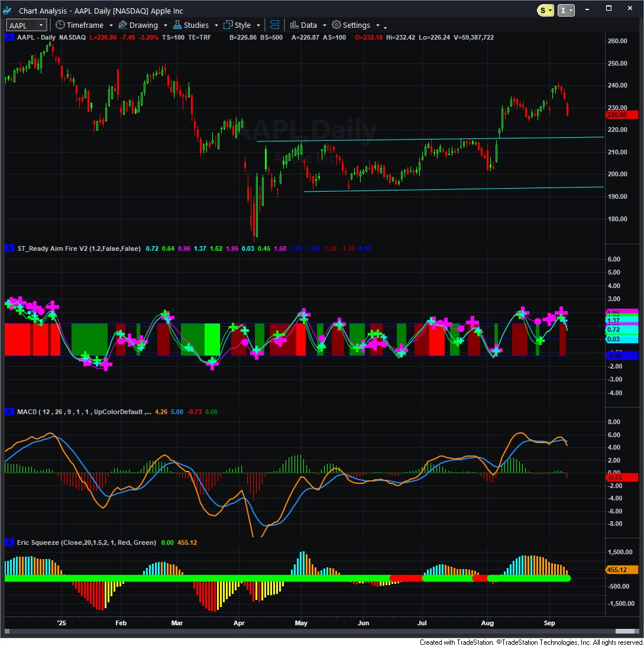The height and width of the screenshot is (646, 644).
Task: Toggle the MACD panel status badge
Action: 8,412
